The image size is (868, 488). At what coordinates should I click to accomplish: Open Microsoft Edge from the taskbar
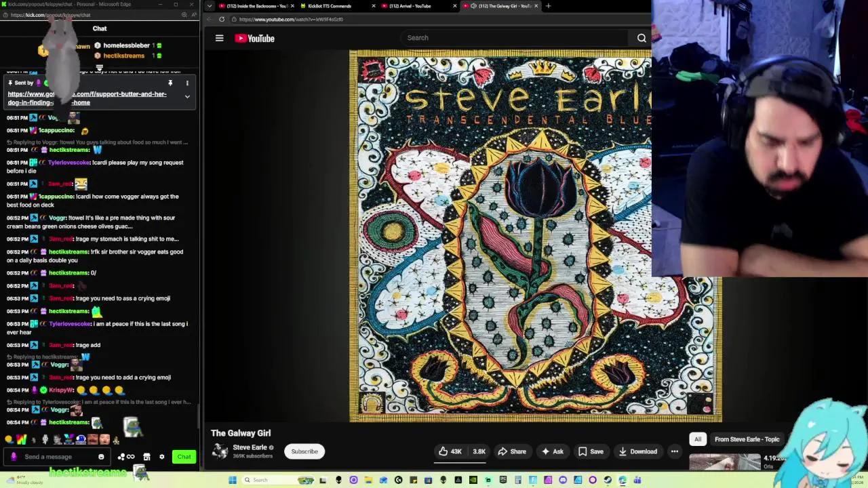pyautogui.click(x=623, y=481)
